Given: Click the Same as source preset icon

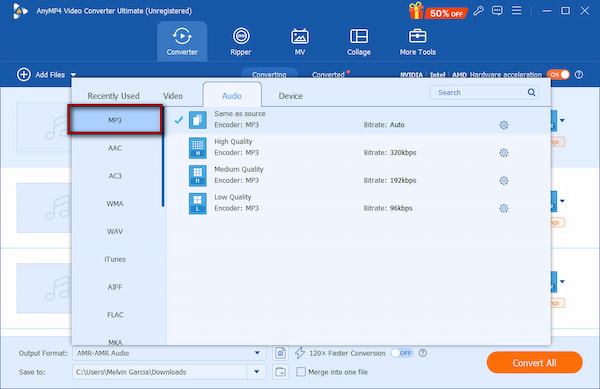Looking at the screenshot, I should (197, 120).
